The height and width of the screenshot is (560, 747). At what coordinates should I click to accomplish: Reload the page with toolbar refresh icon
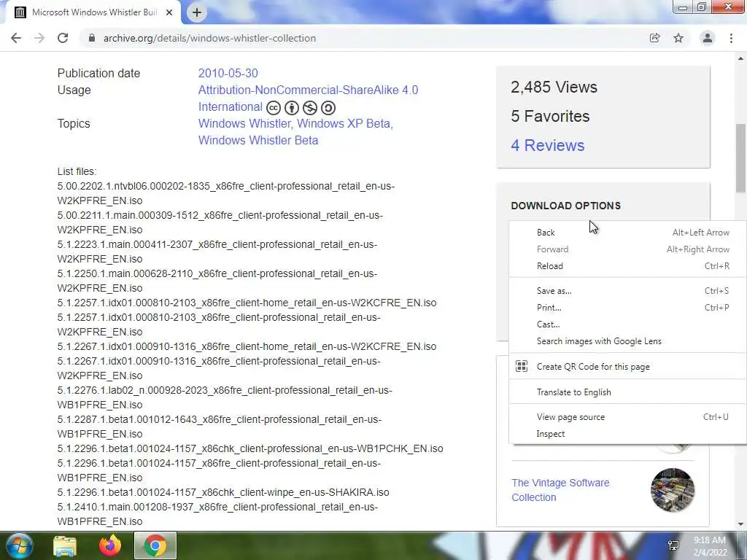point(63,38)
